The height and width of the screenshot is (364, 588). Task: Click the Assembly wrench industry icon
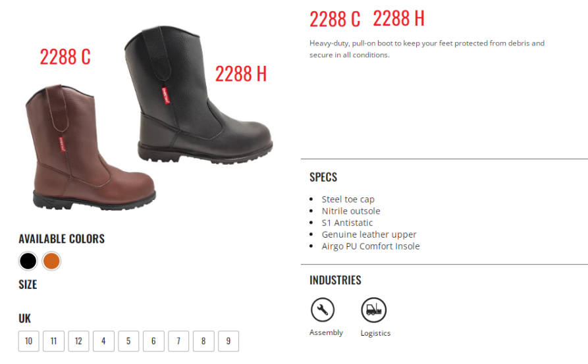pyautogui.click(x=323, y=309)
